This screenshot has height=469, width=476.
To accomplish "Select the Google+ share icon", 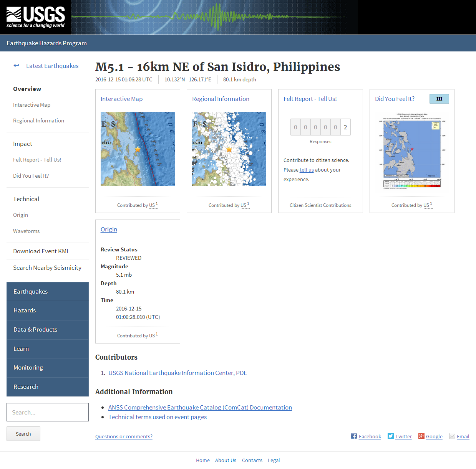I will pos(421,436).
